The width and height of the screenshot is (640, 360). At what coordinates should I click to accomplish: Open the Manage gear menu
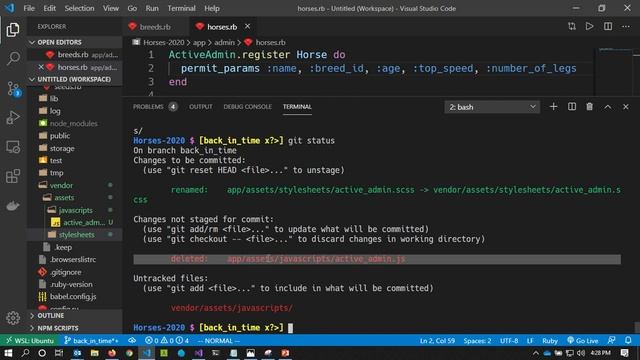click(13, 318)
